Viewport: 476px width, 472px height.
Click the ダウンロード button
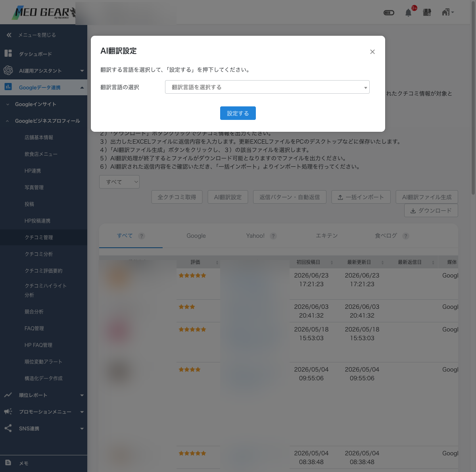(x=431, y=210)
